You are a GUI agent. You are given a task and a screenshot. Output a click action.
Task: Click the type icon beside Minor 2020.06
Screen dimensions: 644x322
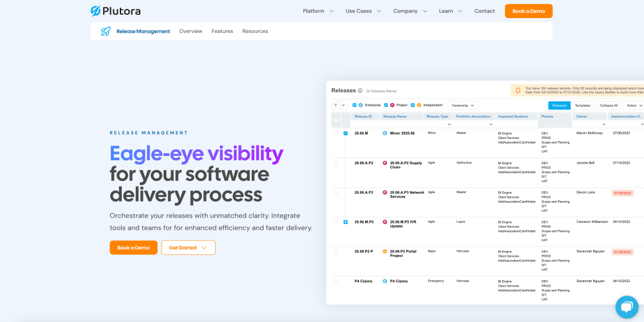pos(385,133)
